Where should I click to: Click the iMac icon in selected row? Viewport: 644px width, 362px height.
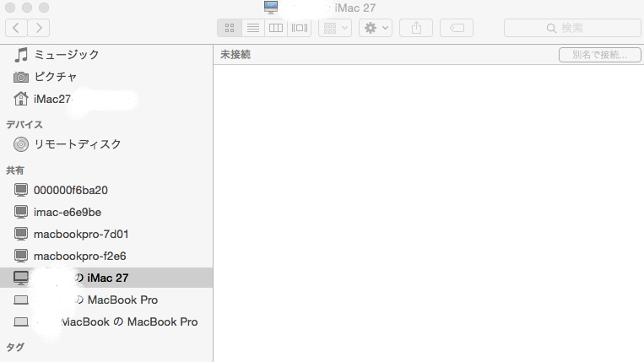click(21, 278)
